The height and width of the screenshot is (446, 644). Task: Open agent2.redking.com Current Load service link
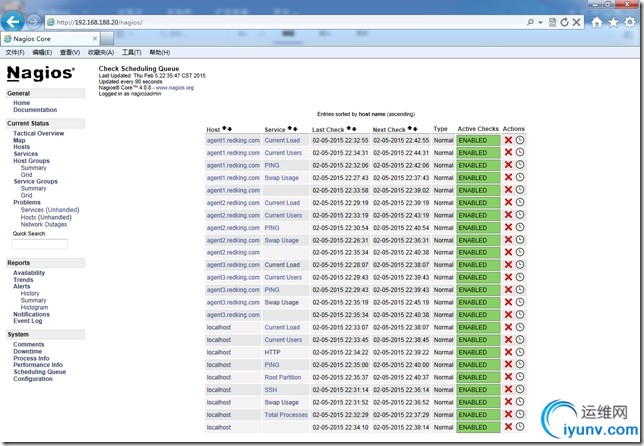(x=282, y=202)
